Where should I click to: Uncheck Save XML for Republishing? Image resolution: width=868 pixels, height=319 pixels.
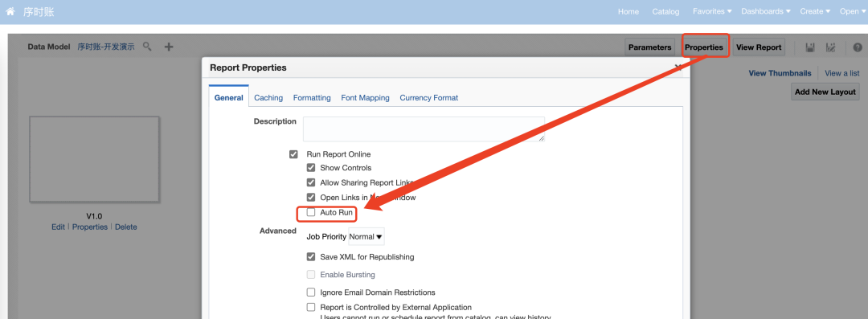pyautogui.click(x=311, y=257)
